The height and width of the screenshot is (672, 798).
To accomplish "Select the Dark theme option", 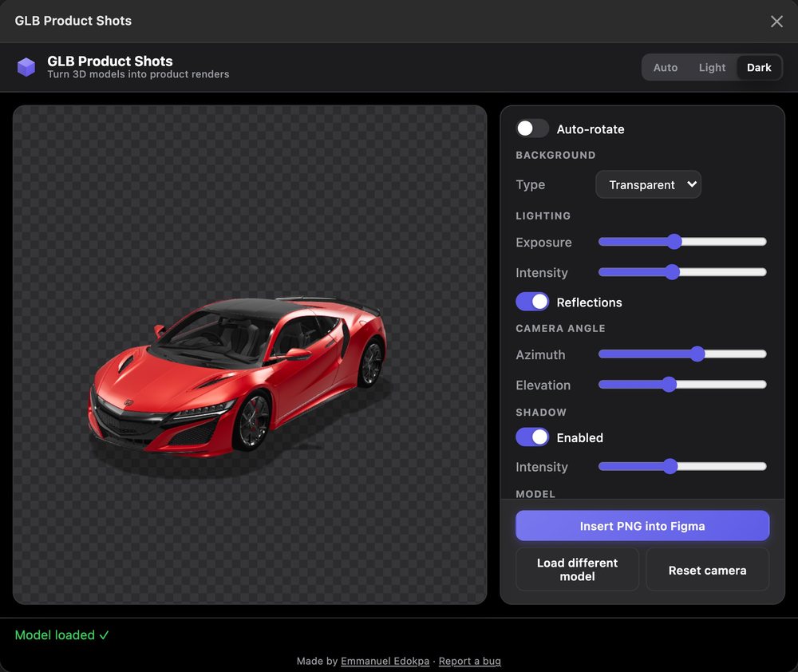I will click(758, 67).
